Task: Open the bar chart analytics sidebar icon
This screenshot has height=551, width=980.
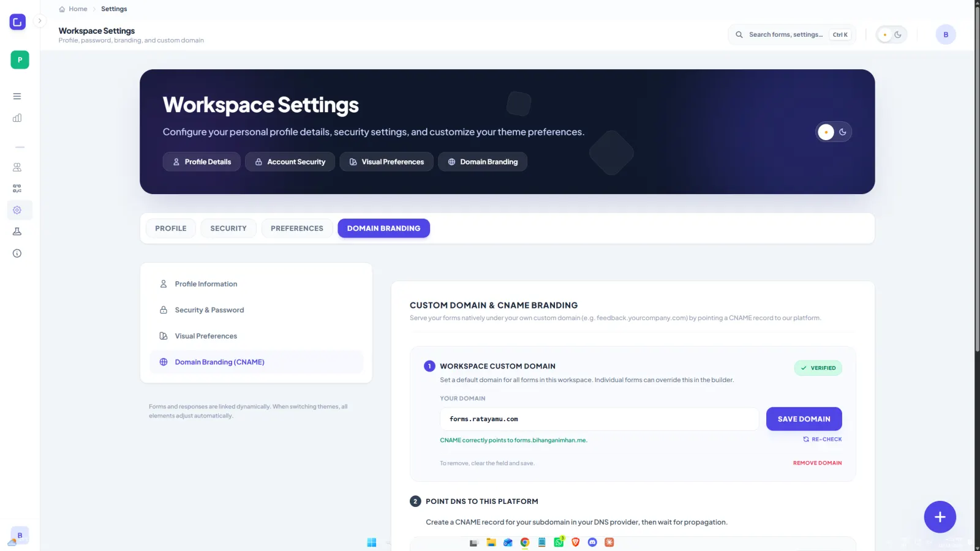Action: 17,118
